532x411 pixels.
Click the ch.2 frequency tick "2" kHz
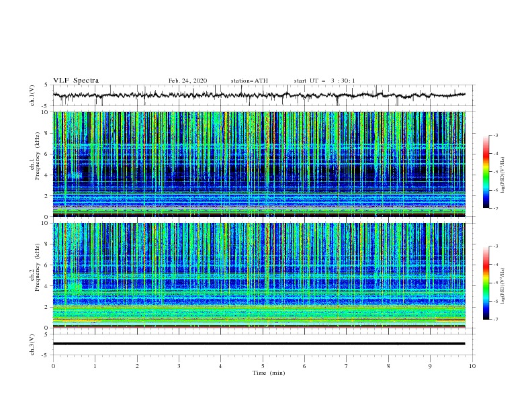pos(47,307)
